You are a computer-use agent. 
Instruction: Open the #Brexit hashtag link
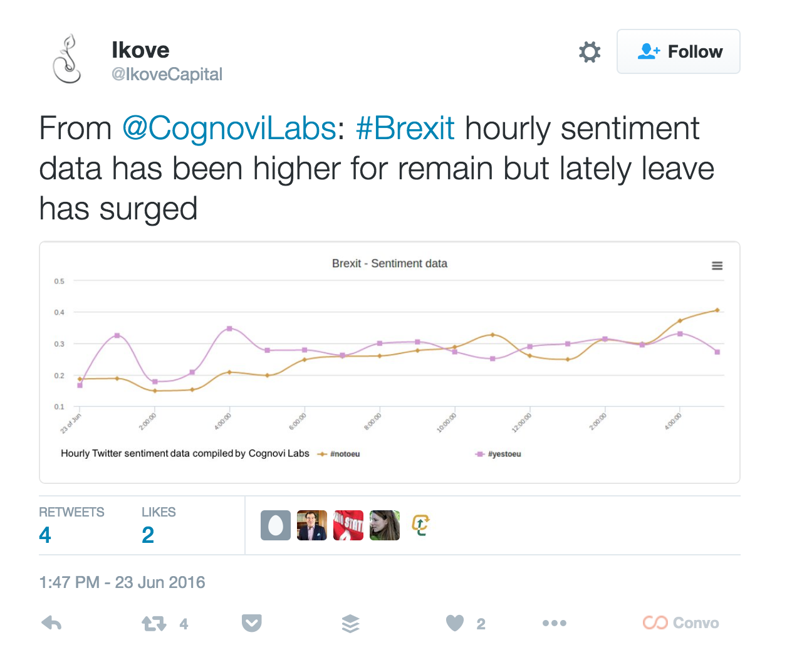pyautogui.click(x=405, y=129)
